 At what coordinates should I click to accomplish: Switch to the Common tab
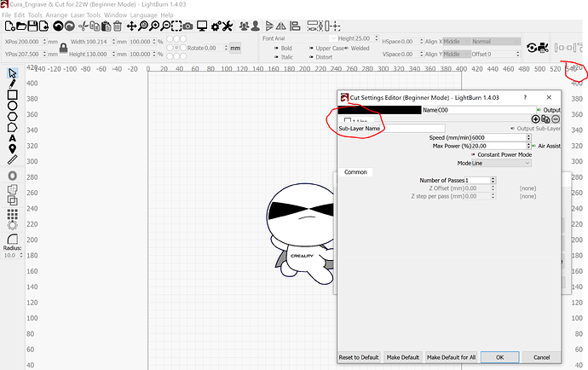click(355, 172)
